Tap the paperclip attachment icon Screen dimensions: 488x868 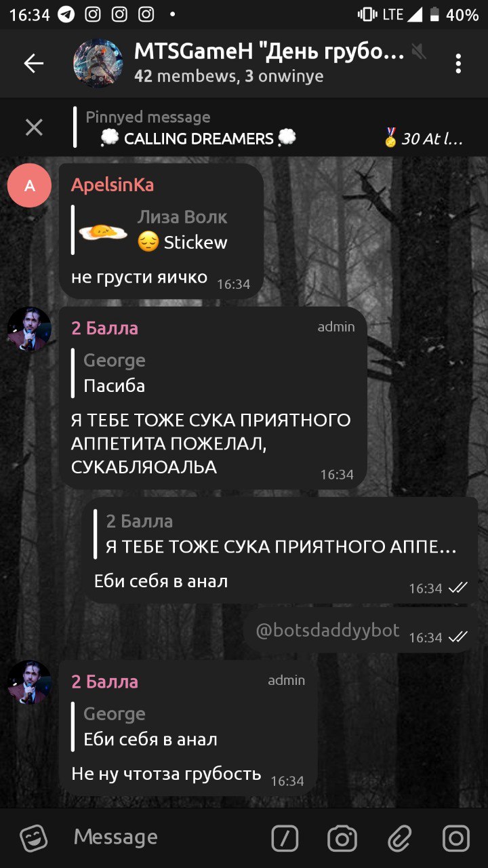[400, 838]
